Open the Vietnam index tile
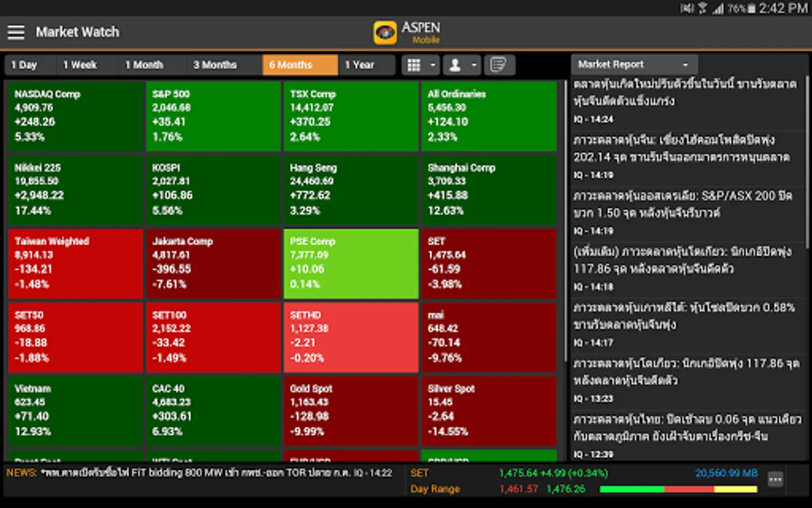Screen dimensions: 812x508 point(76,411)
